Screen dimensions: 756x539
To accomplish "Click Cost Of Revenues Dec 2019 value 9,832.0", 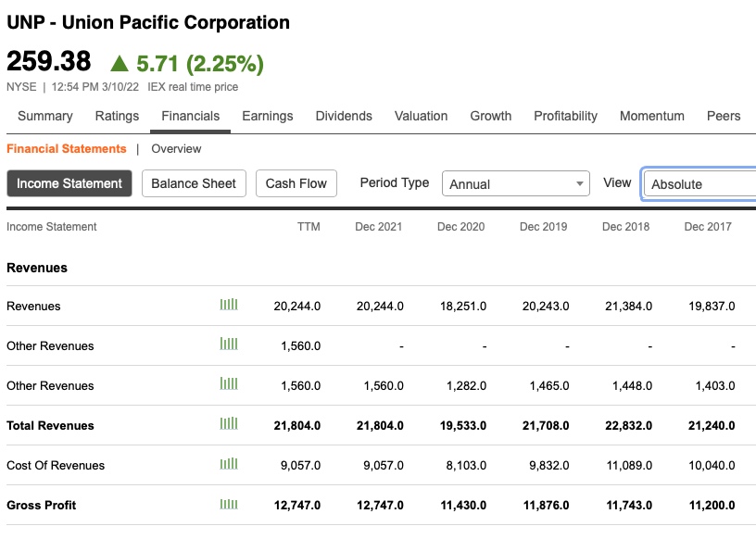I will (x=549, y=465).
